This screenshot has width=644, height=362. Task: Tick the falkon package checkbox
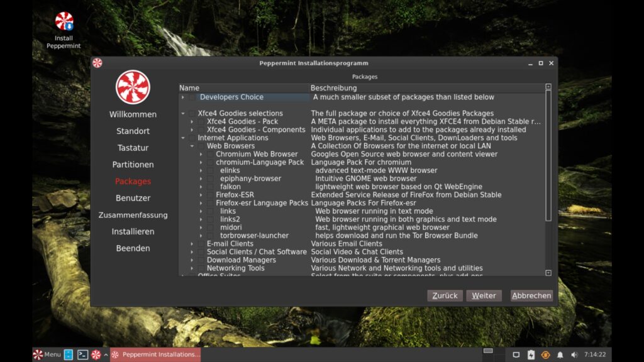click(x=210, y=187)
